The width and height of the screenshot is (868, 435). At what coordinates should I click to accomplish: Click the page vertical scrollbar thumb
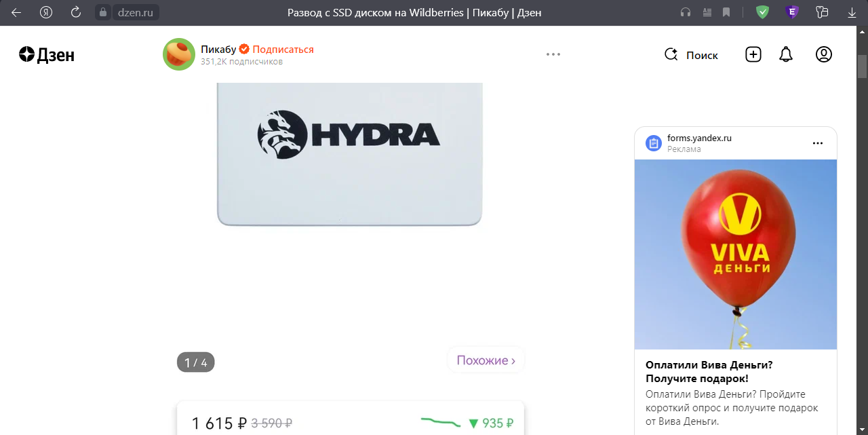(x=863, y=67)
